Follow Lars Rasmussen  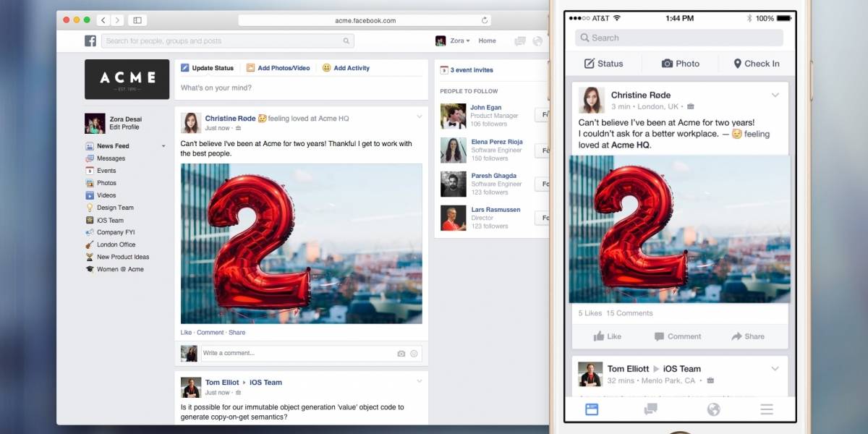pos(542,218)
